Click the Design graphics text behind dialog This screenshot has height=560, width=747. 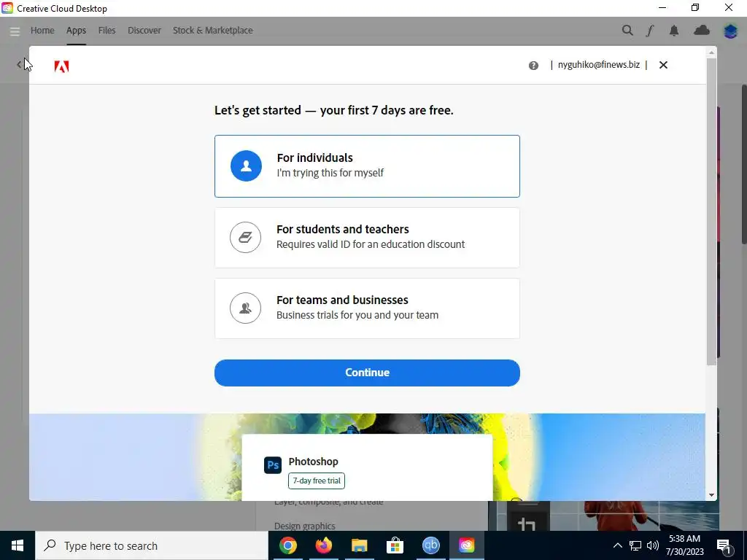point(304,526)
